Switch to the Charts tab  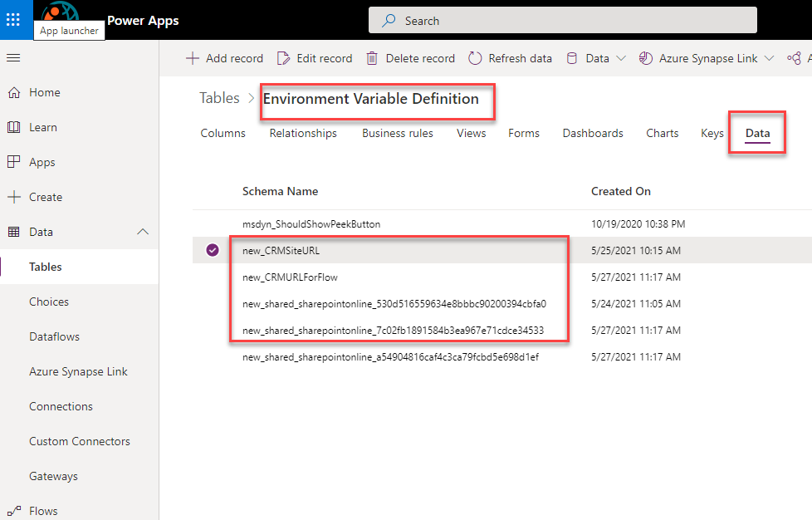[x=662, y=133]
